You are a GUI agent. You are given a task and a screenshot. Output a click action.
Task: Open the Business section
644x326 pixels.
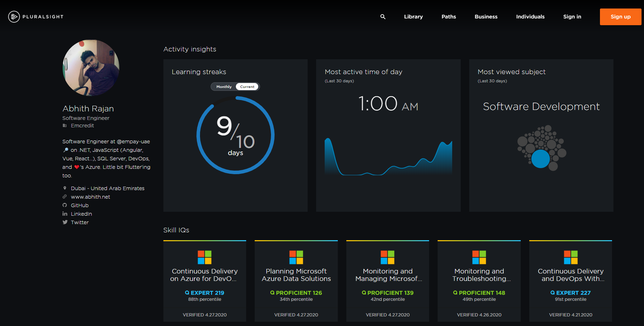[x=486, y=17]
